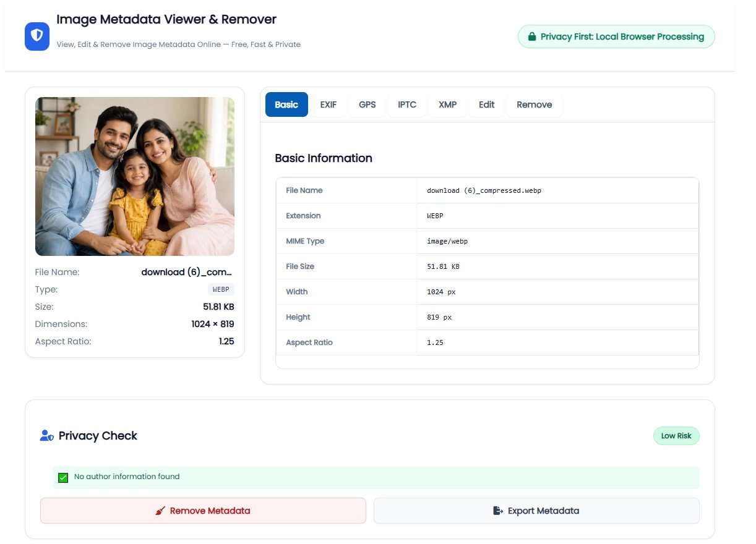Click the Privacy Check user-shield icon
Viewport: 756px width, 544px height.
coord(46,436)
